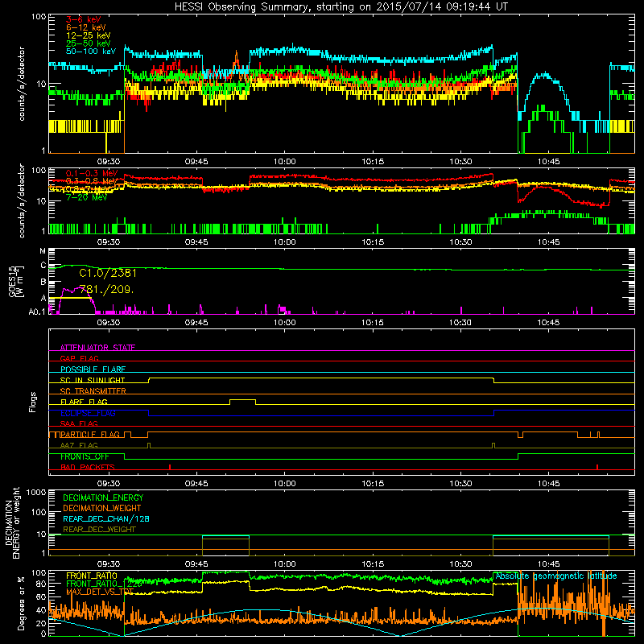Select the 25-50 keV legend label

(x=88, y=43)
